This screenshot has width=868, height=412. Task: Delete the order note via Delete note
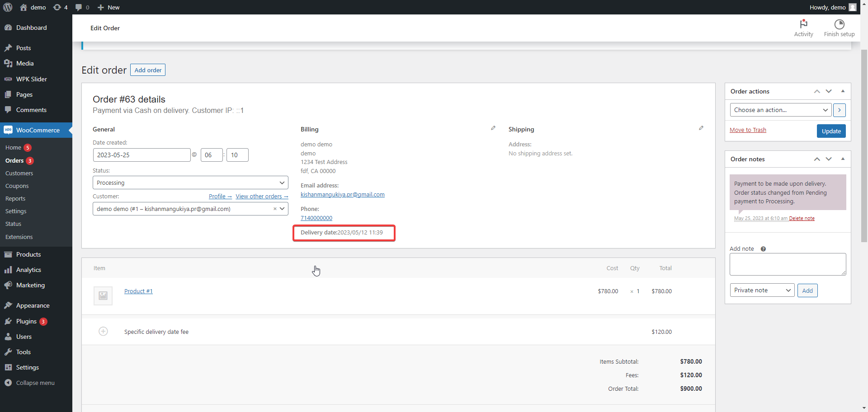click(x=802, y=218)
